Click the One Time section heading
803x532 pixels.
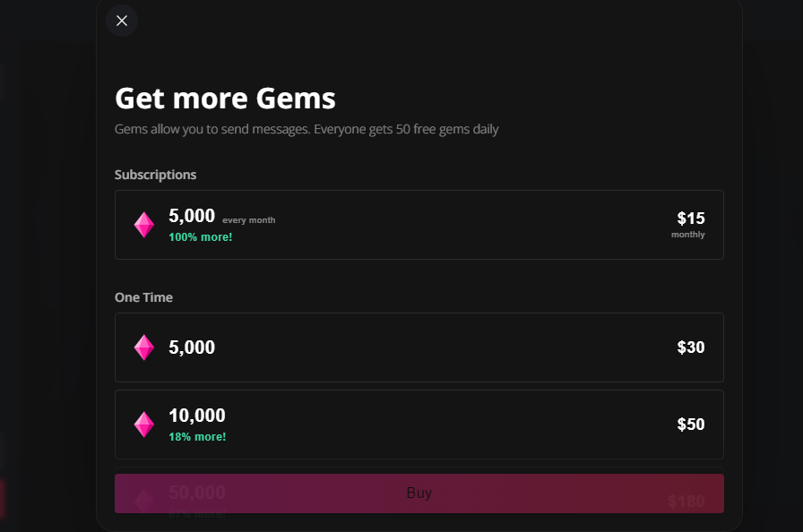click(143, 297)
